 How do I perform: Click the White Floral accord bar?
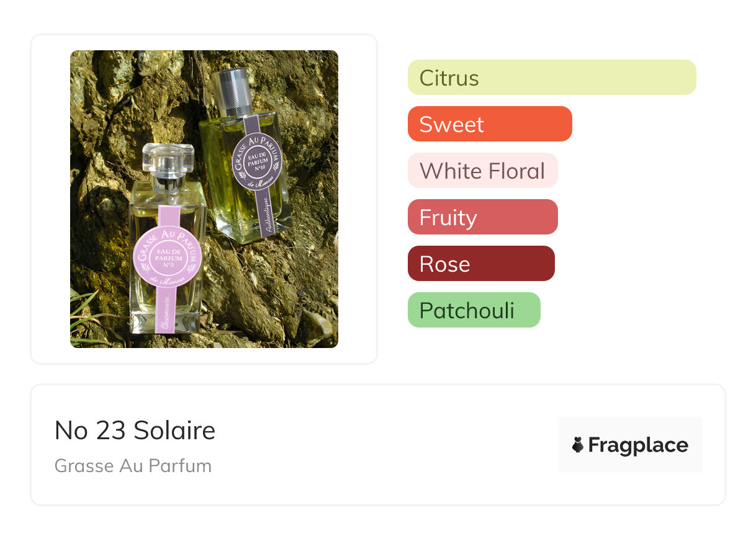(482, 171)
